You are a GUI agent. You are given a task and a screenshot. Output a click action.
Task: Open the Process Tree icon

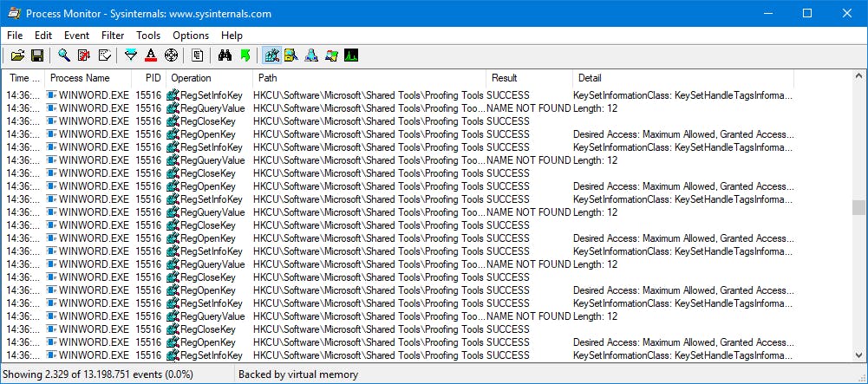[198, 55]
